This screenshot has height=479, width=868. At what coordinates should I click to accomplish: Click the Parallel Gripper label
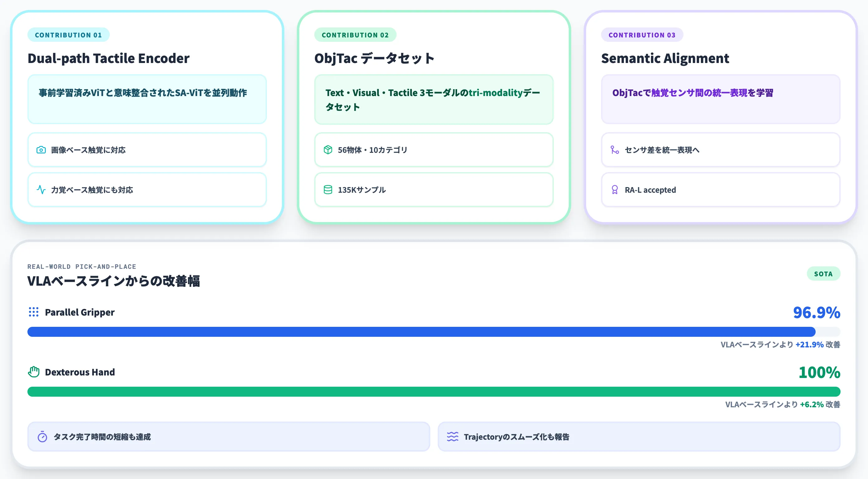tap(80, 312)
